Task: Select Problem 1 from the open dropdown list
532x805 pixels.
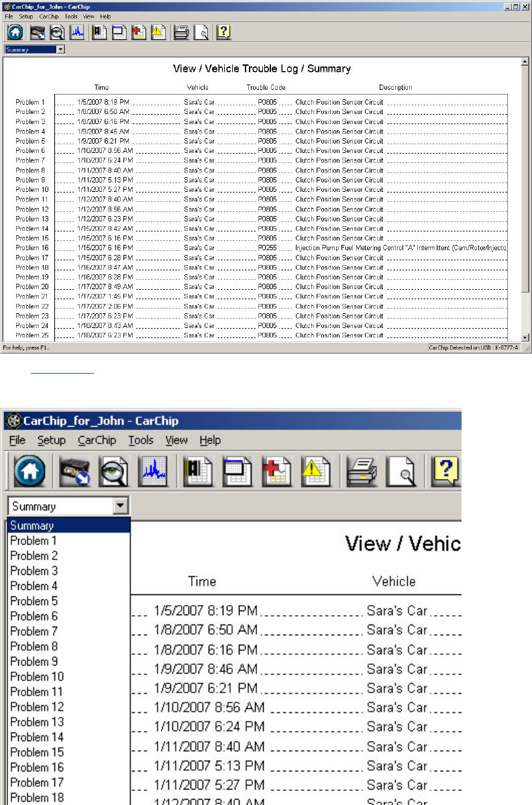Action: coord(68,541)
